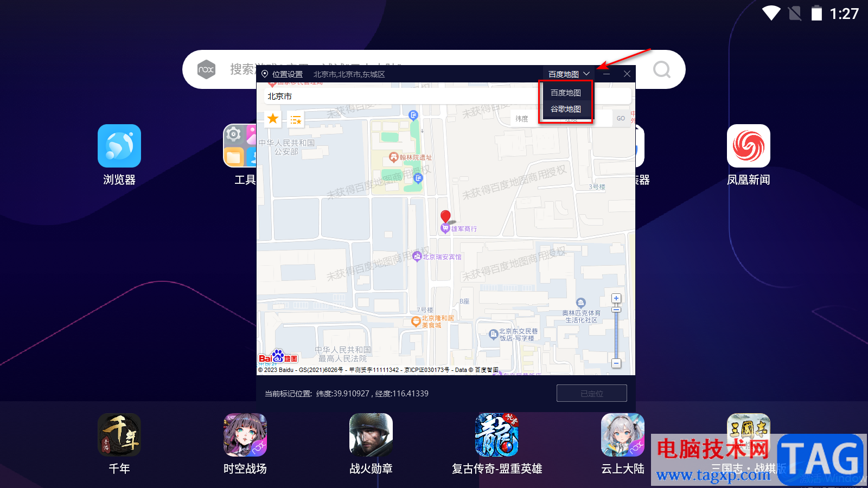The image size is (868, 488).
Task: Click the Nox logo in search bar
Action: (x=206, y=69)
